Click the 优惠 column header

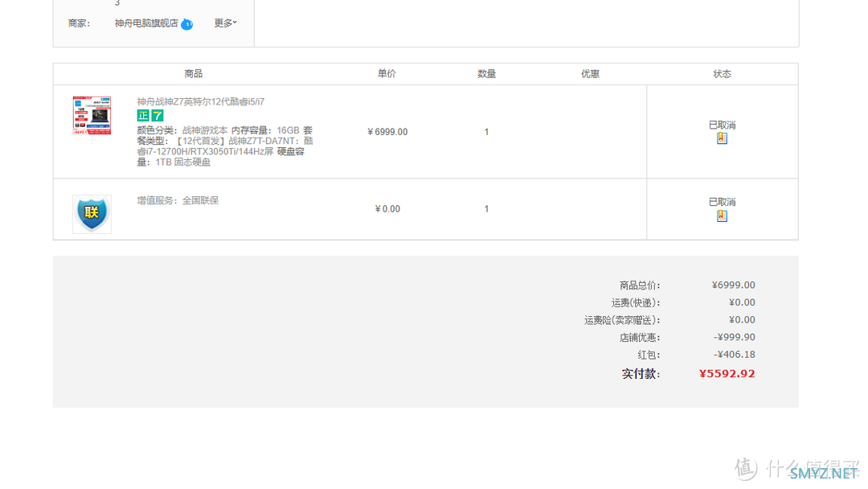[590, 74]
